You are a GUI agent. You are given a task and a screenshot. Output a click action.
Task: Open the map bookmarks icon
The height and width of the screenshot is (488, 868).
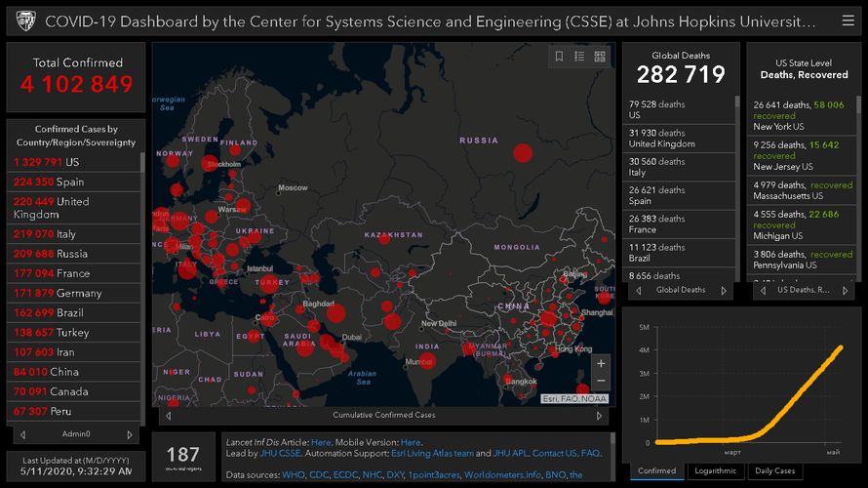[560, 57]
